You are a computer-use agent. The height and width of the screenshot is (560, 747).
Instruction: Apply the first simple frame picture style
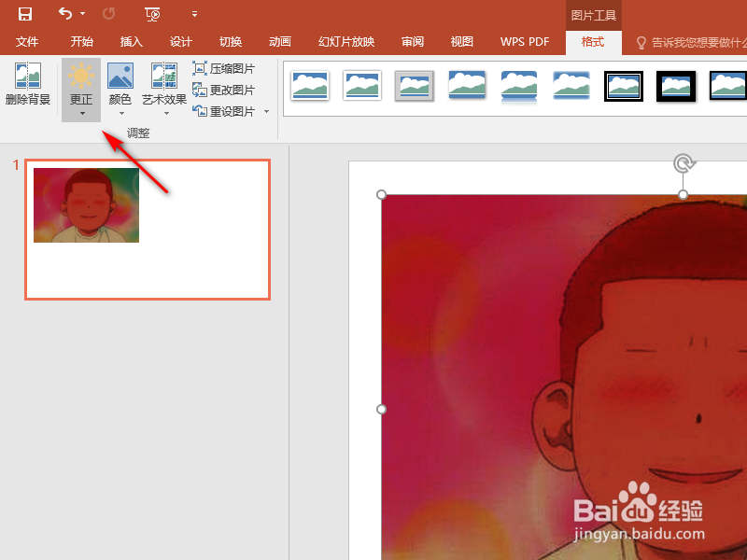coord(310,86)
